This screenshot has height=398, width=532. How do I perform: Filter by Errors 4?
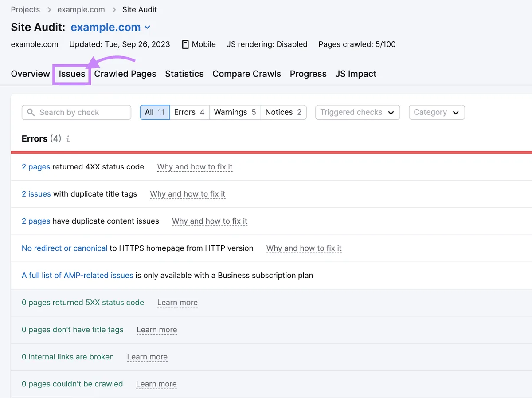click(x=189, y=112)
